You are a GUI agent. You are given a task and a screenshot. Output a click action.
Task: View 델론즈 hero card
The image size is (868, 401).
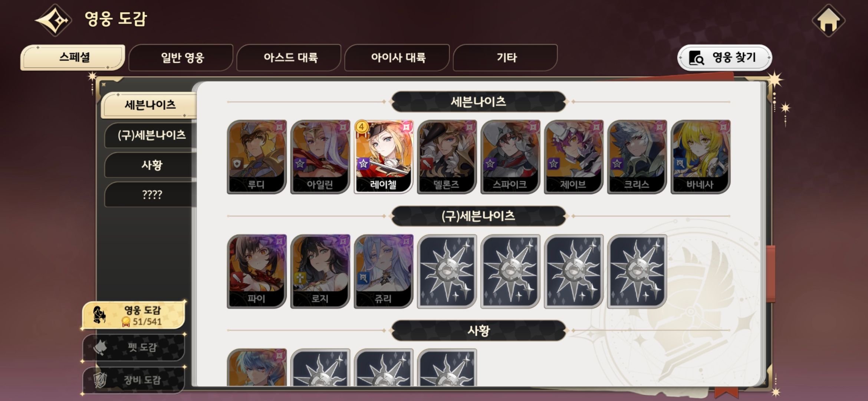(x=447, y=156)
